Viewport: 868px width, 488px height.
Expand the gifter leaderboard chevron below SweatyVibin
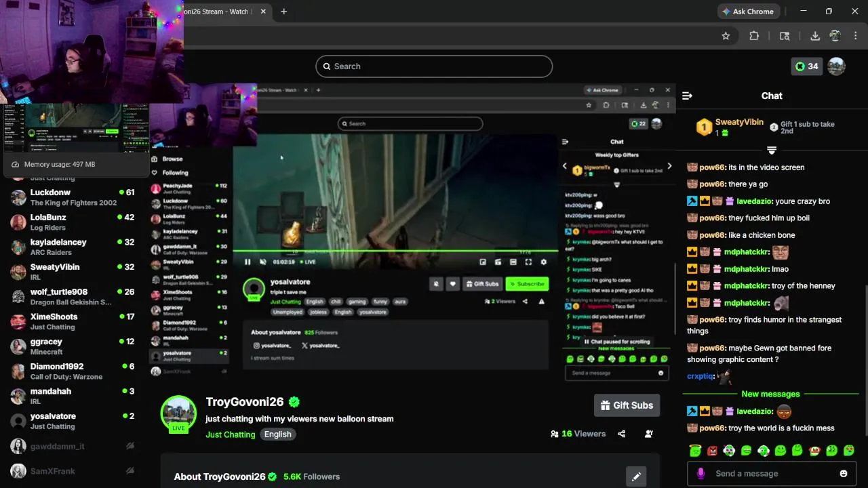(772, 150)
